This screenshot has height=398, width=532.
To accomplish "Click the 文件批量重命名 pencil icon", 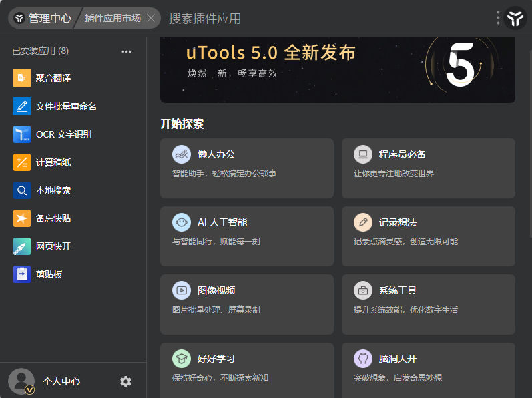I will (x=22, y=106).
